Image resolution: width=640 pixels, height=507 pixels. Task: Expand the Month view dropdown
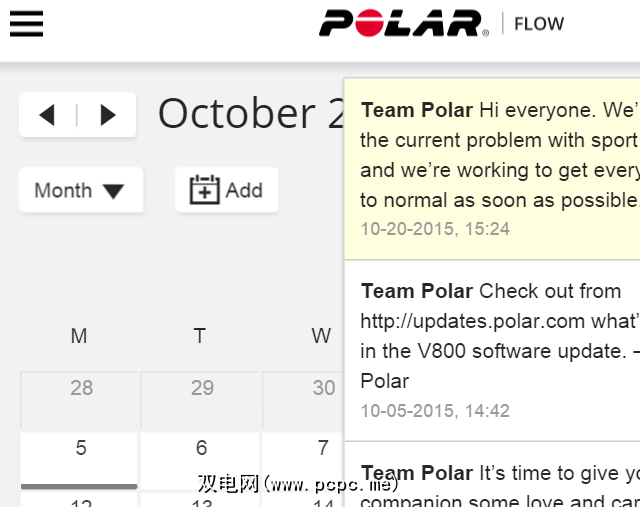[x=80, y=190]
